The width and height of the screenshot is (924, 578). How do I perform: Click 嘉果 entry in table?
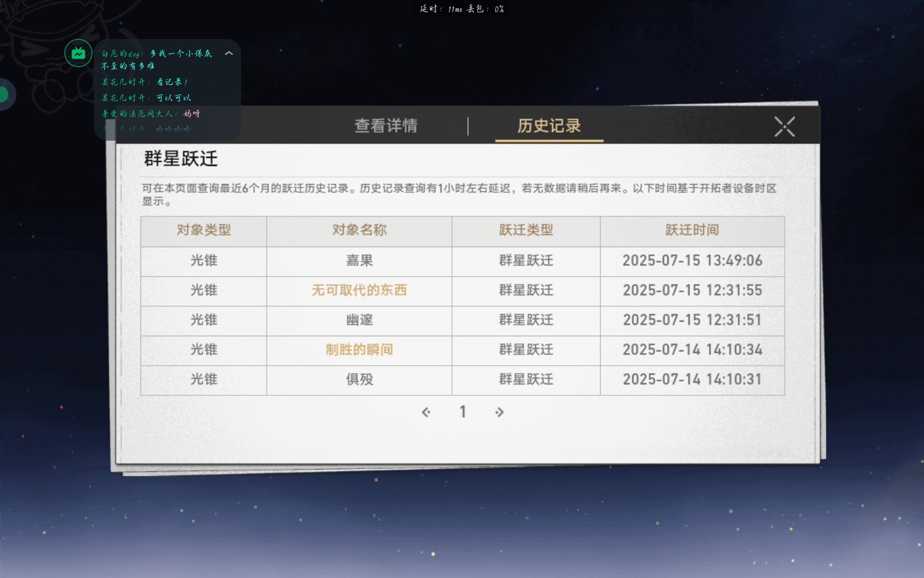click(x=359, y=261)
